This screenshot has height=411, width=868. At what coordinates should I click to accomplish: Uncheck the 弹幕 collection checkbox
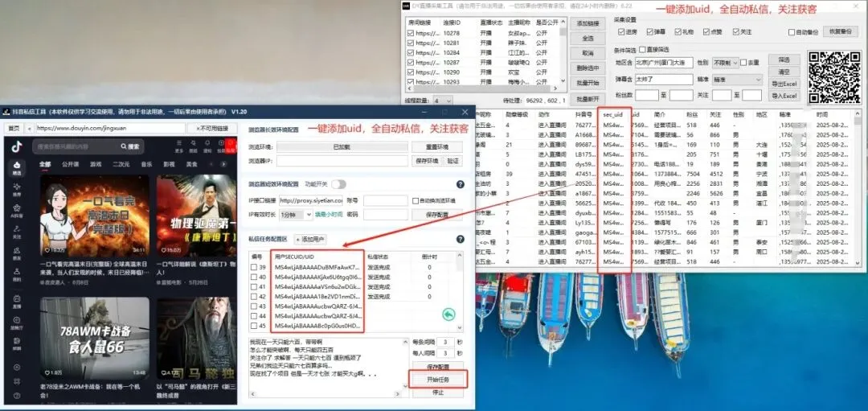[x=650, y=31]
